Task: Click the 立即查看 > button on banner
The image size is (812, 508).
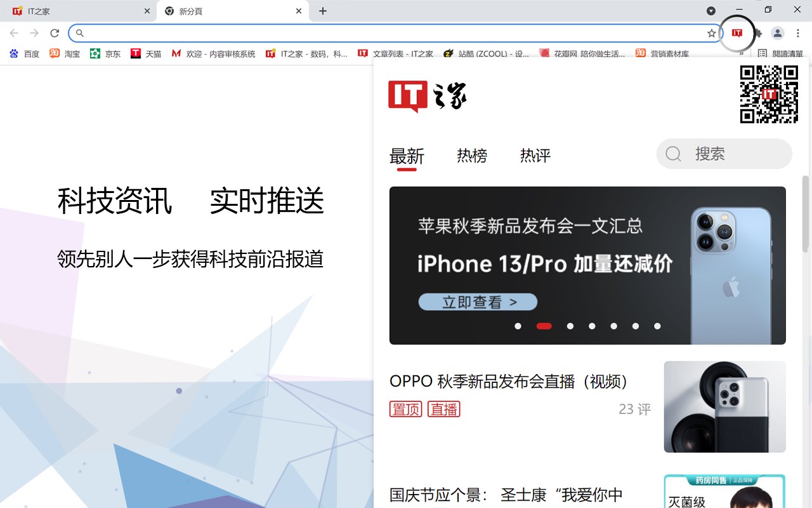Action: tap(478, 302)
